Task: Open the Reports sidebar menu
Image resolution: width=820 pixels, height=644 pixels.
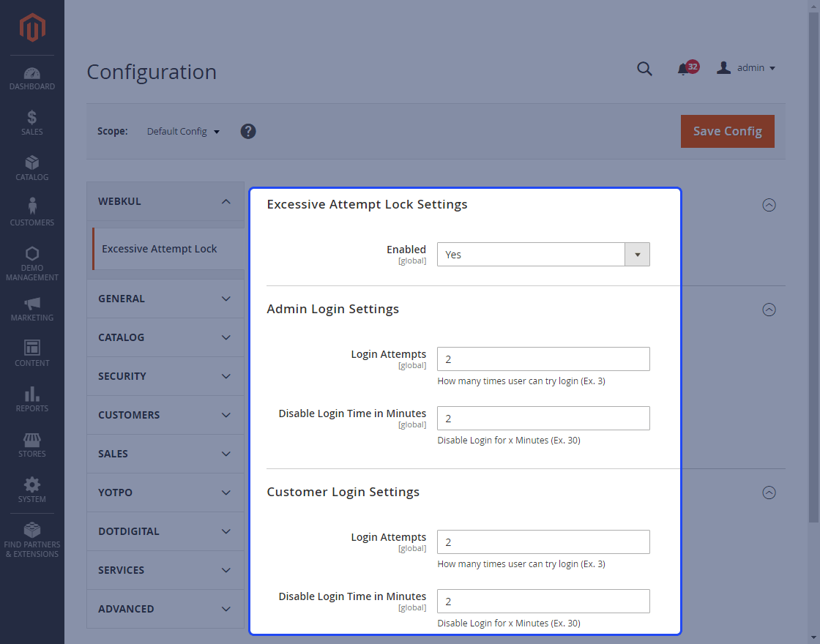Action: (x=32, y=400)
